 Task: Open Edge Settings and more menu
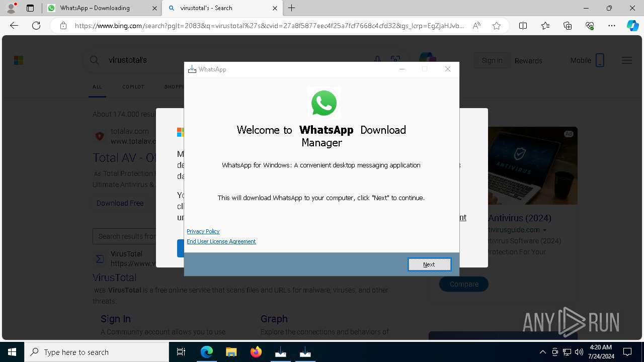(612, 26)
